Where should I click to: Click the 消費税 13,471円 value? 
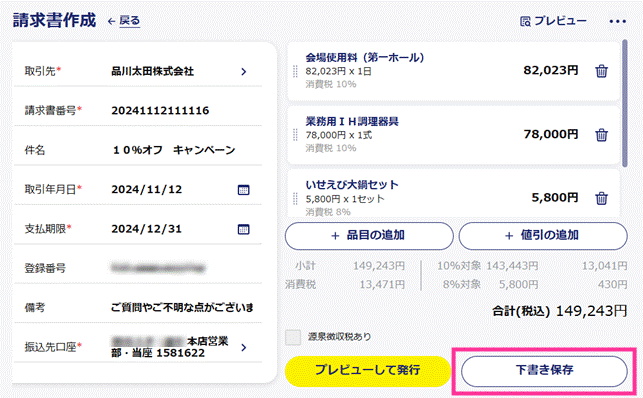tap(382, 284)
